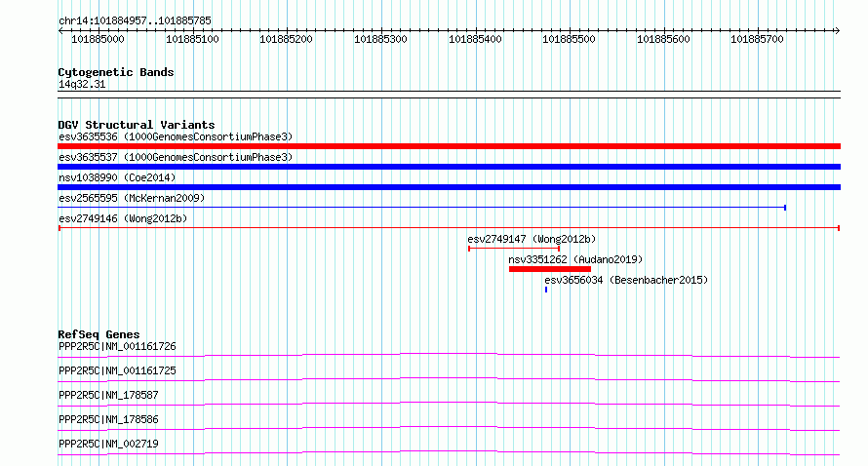Click ruler position 101885400
The image size is (868, 466).
click(476, 39)
